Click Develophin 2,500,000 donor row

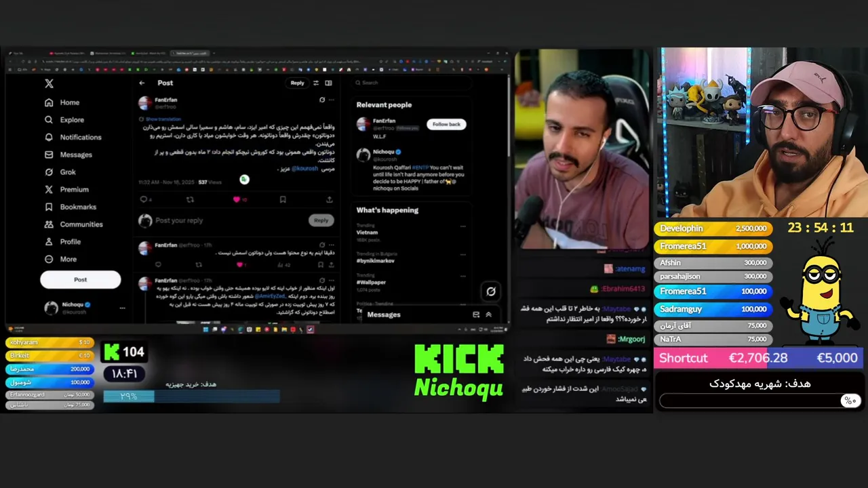[x=713, y=228]
